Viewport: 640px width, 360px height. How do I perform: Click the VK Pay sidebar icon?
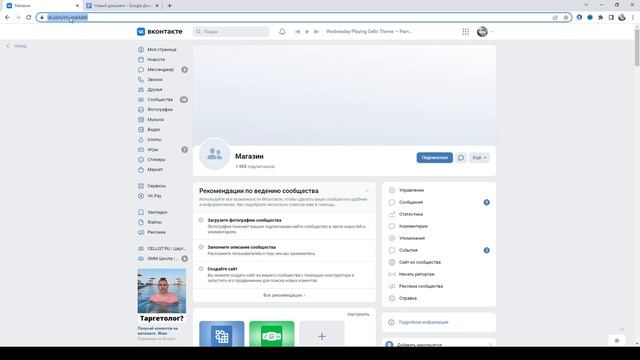click(x=141, y=196)
